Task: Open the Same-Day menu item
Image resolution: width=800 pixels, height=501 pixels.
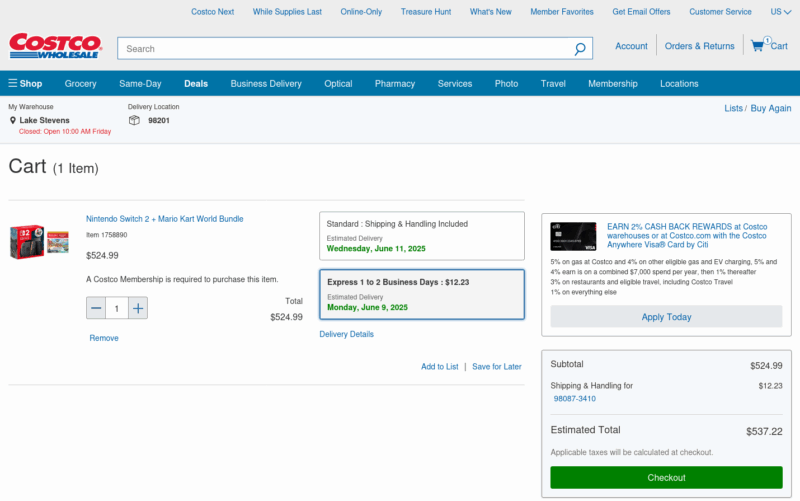Action: coord(140,84)
